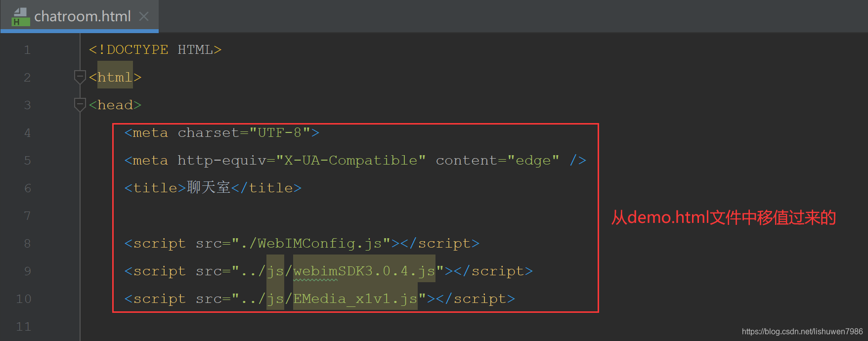
Task: Click the HTML file icon on chatroom.html tab
Action: point(20,17)
